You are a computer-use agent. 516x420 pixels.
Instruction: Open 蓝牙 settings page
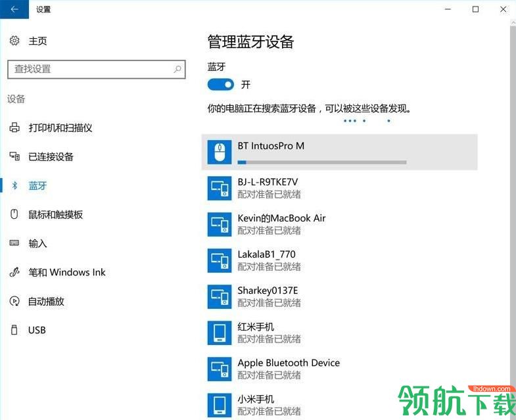(x=37, y=185)
